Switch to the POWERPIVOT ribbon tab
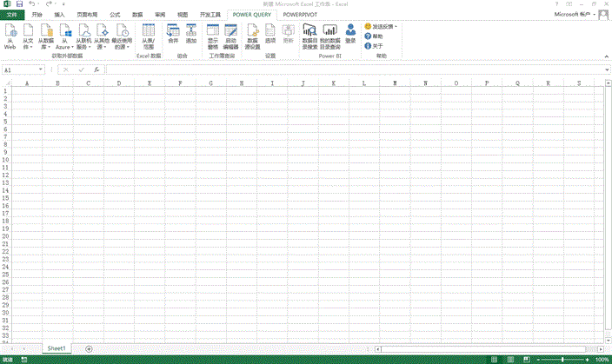 300,15
